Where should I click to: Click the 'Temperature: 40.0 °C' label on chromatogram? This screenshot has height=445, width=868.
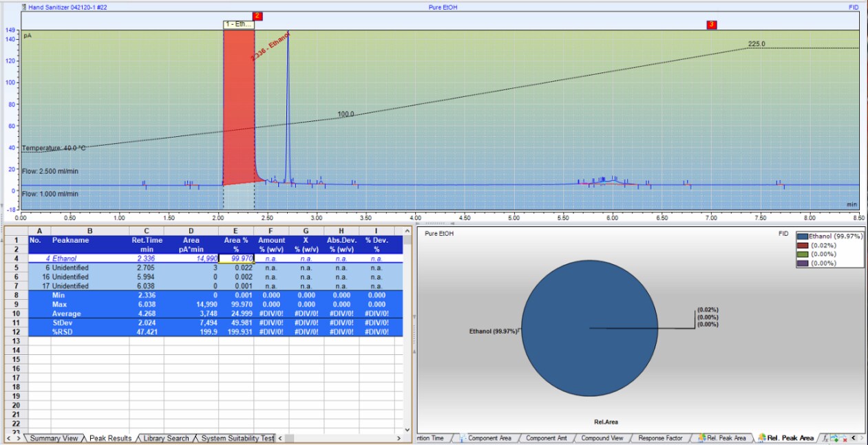(54, 148)
